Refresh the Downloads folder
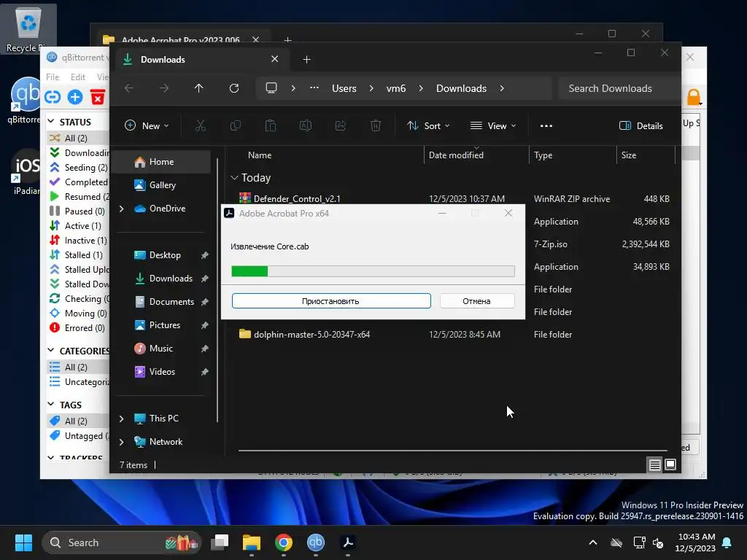The height and width of the screenshot is (560, 747). point(234,88)
